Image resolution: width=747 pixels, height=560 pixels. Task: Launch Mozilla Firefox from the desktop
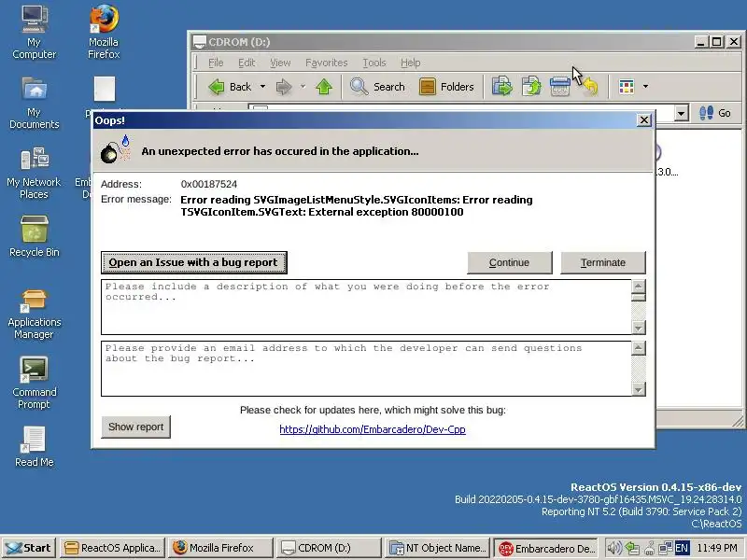pos(104,32)
